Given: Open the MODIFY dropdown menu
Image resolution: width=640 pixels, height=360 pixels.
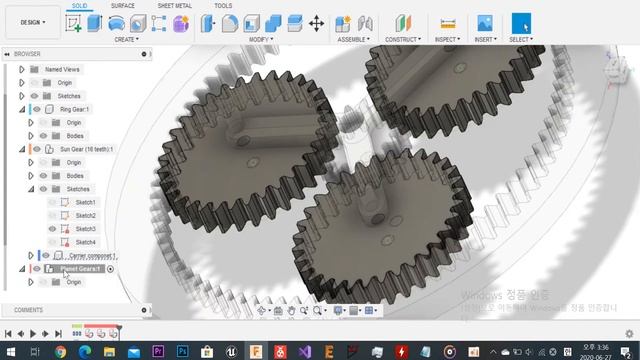Looking at the screenshot, I should [x=261, y=39].
